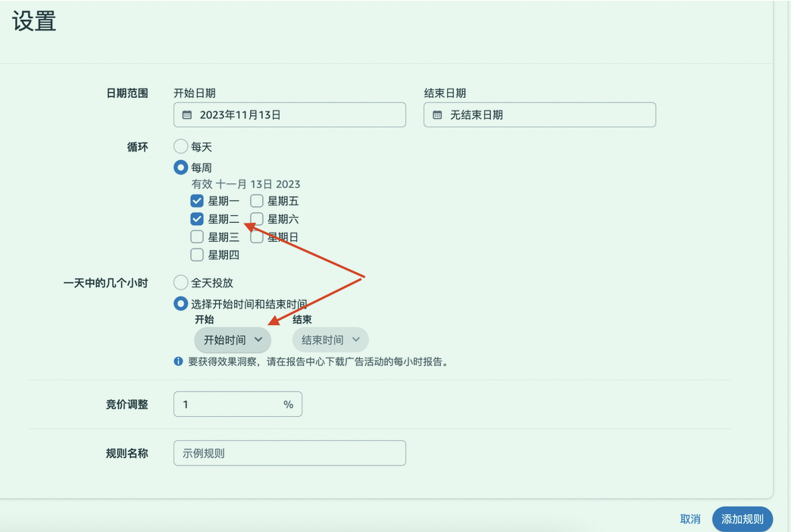Screen dimensions: 791x532
Task: Check the 星期六 checkbox
Action: 256,219
